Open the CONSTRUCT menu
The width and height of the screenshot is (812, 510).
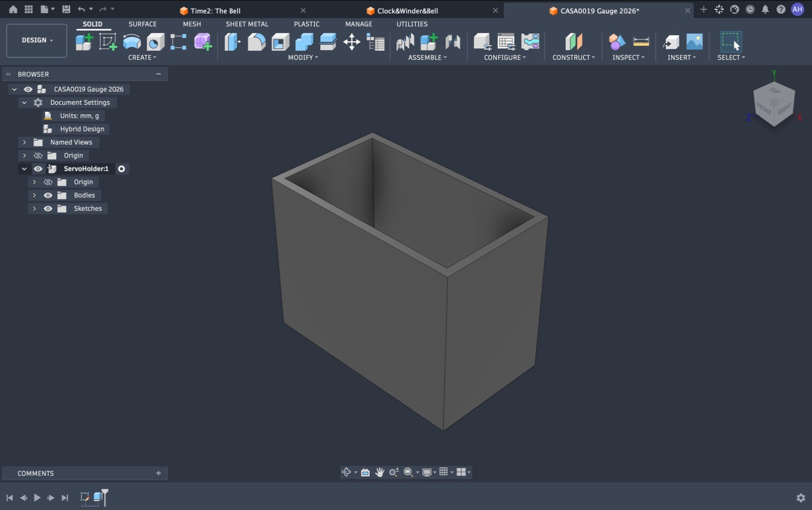point(573,57)
